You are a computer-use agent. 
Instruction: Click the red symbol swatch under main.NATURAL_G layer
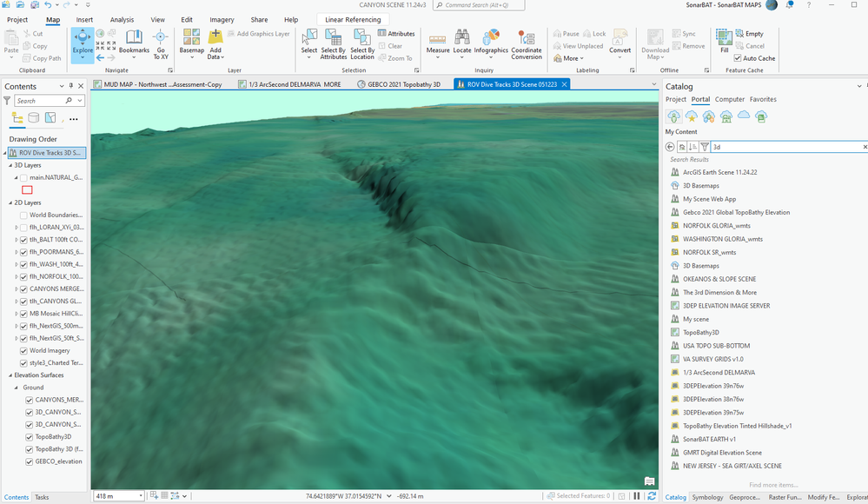[27, 189]
